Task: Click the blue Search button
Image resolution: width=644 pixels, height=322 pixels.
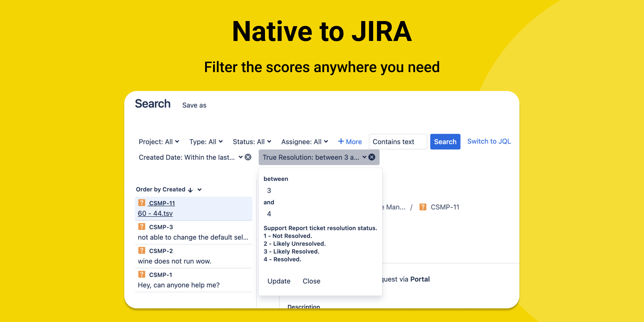Action: 445,142
